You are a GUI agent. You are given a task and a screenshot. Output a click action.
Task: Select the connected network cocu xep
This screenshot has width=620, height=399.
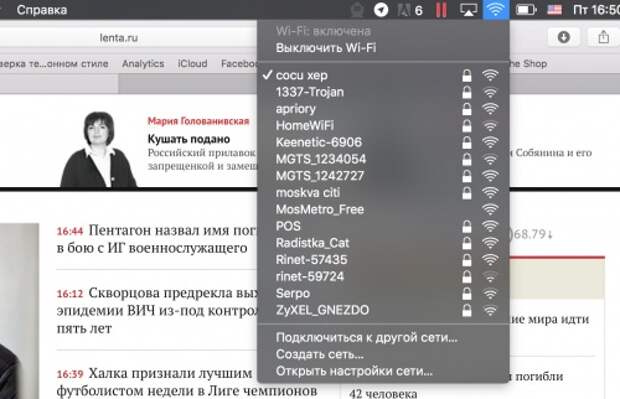pyautogui.click(x=383, y=75)
